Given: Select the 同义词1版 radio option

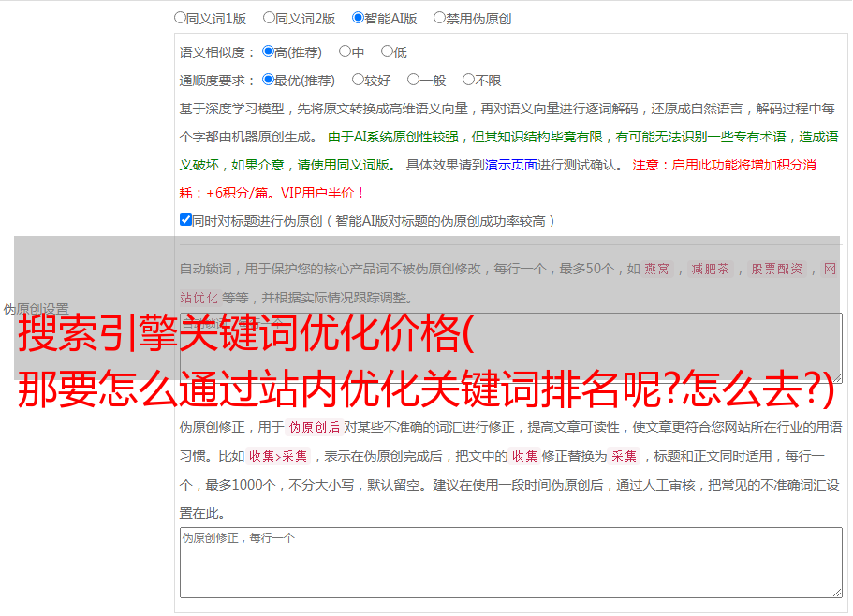Looking at the screenshot, I should coord(180,18).
